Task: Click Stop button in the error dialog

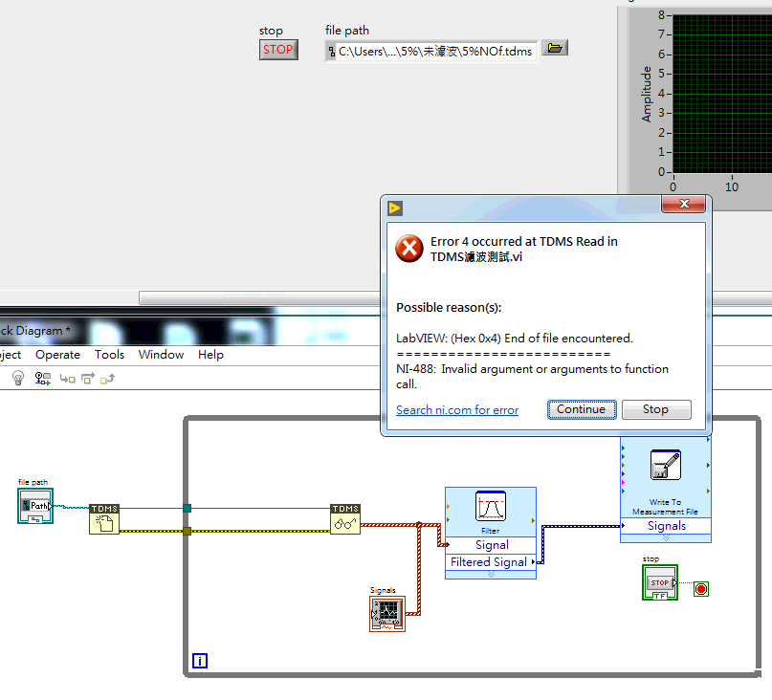Action: [656, 409]
